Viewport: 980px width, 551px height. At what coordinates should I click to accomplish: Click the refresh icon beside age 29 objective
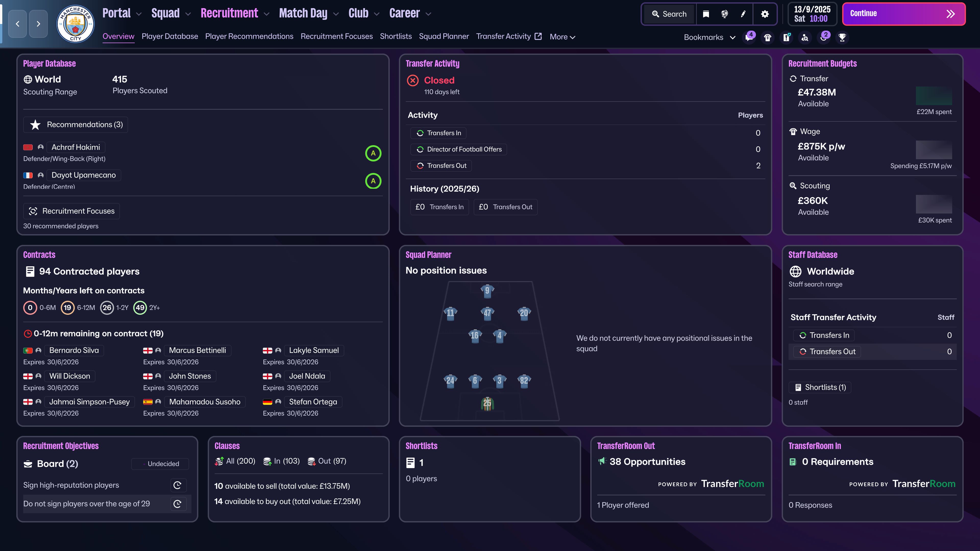(x=177, y=504)
